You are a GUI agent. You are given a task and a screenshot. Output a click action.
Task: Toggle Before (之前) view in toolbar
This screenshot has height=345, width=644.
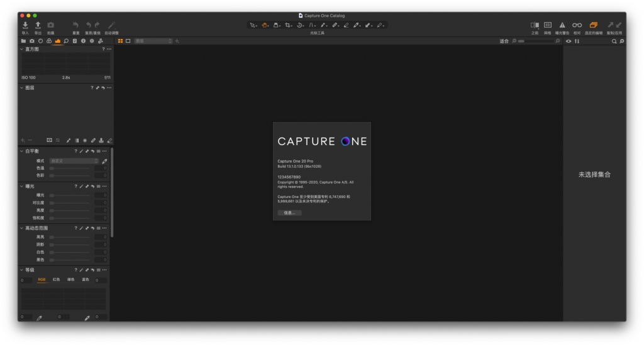[535, 25]
